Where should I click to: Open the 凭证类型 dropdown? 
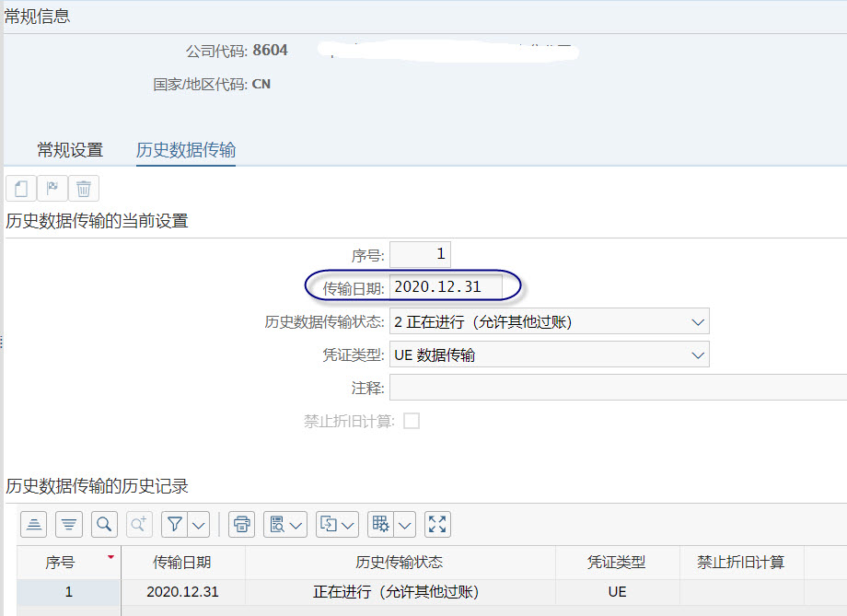[549, 354]
